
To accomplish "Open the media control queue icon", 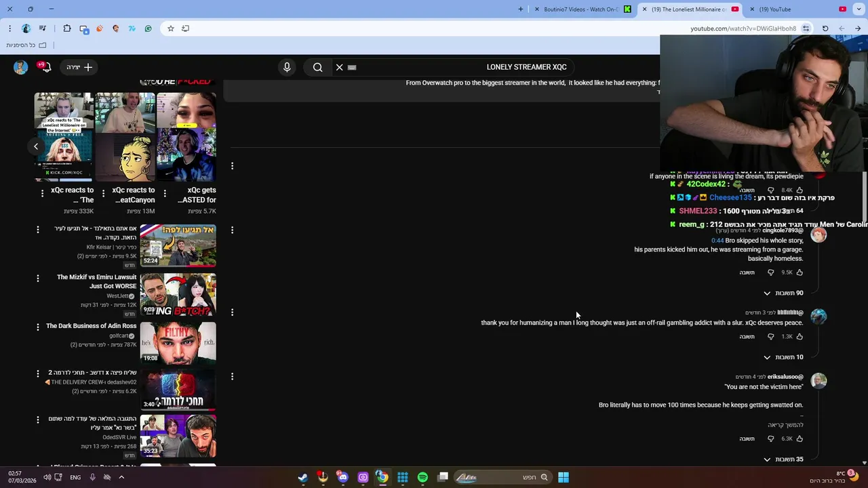I will pos(43,28).
